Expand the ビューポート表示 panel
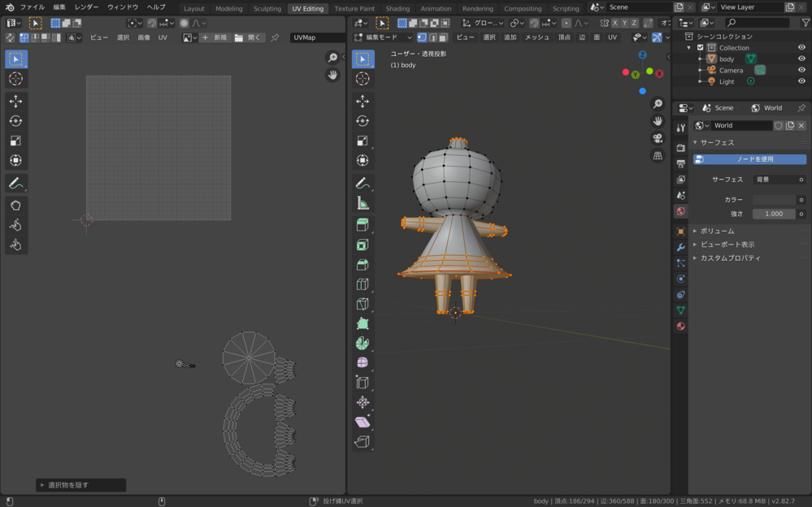The image size is (812, 507). [727, 245]
